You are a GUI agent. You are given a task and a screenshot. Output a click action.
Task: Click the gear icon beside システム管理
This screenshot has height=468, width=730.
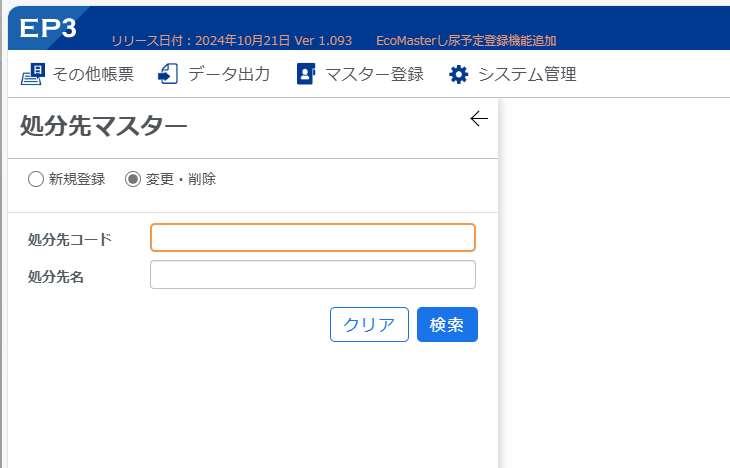459,74
